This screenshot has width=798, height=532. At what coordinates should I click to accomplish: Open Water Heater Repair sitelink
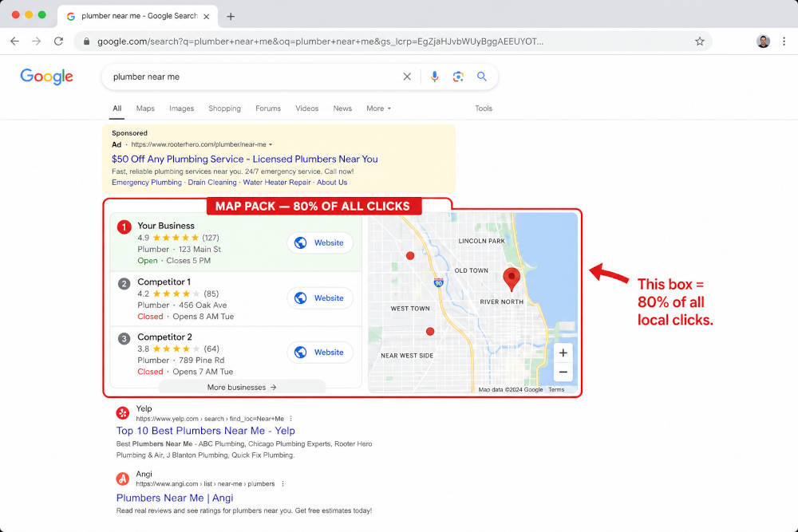(277, 182)
